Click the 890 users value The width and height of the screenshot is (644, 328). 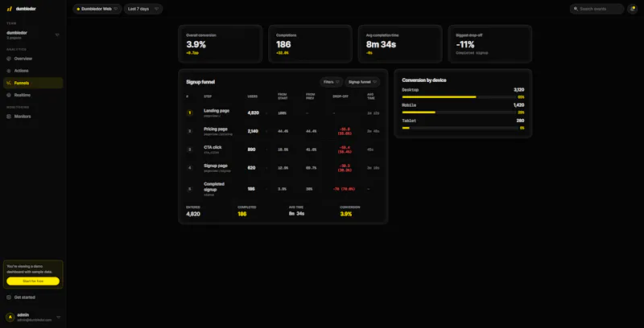click(251, 150)
